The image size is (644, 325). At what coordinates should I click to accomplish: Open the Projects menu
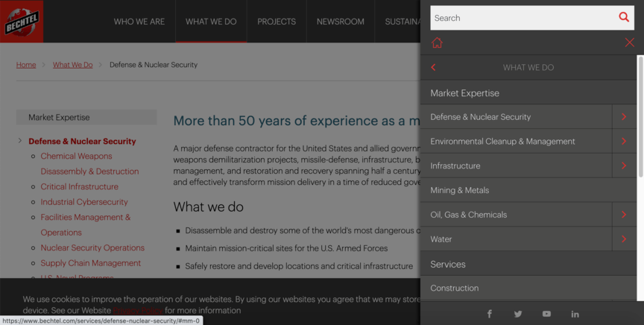(x=277, y=22)
